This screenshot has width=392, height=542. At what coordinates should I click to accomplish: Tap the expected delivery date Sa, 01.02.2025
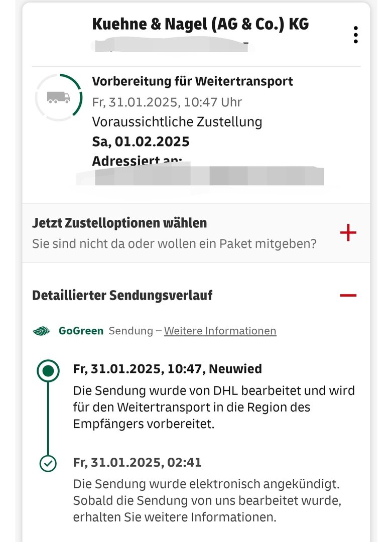[141, 142]
